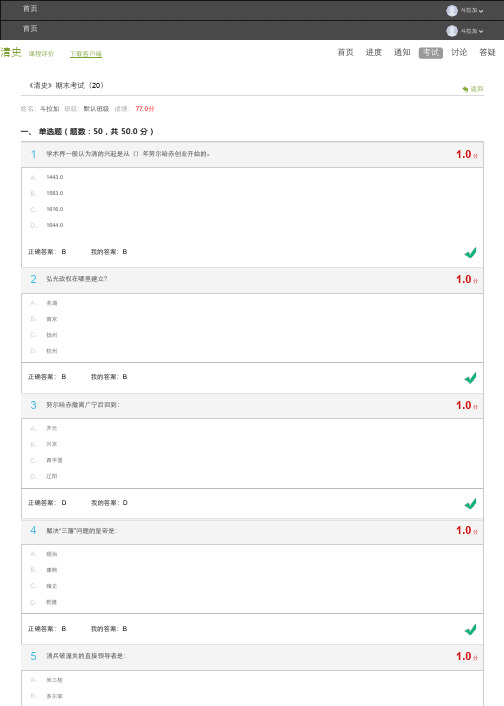Select option D 1644.0 in question 1
The image size is (504, 706).
47,225
